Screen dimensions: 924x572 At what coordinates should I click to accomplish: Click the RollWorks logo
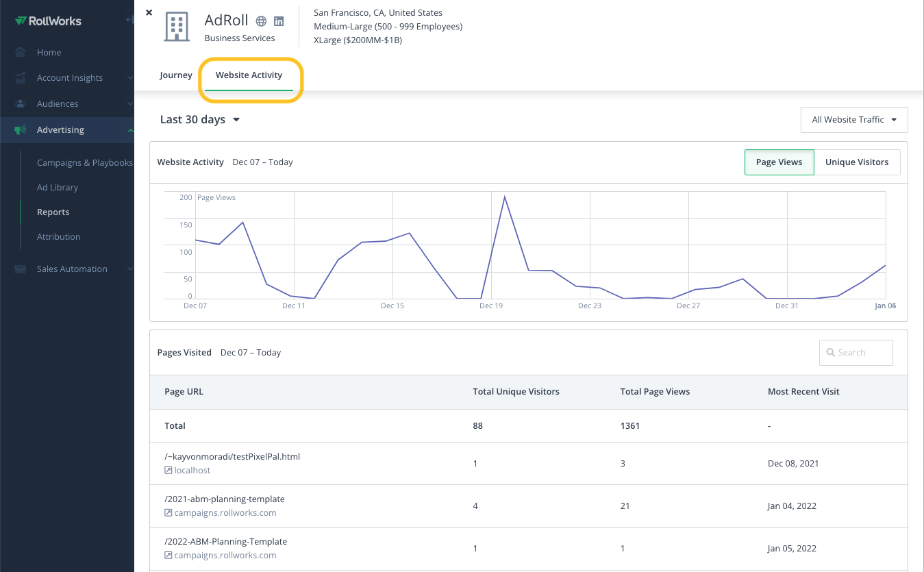point(48,21)
